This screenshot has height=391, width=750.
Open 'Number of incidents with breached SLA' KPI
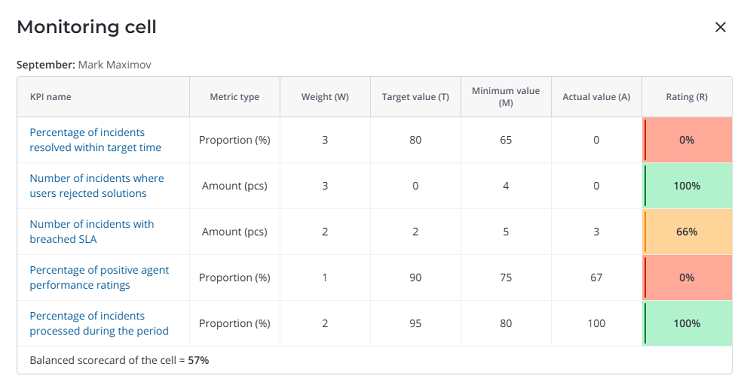pyautogui.click(x=92, y=232)
